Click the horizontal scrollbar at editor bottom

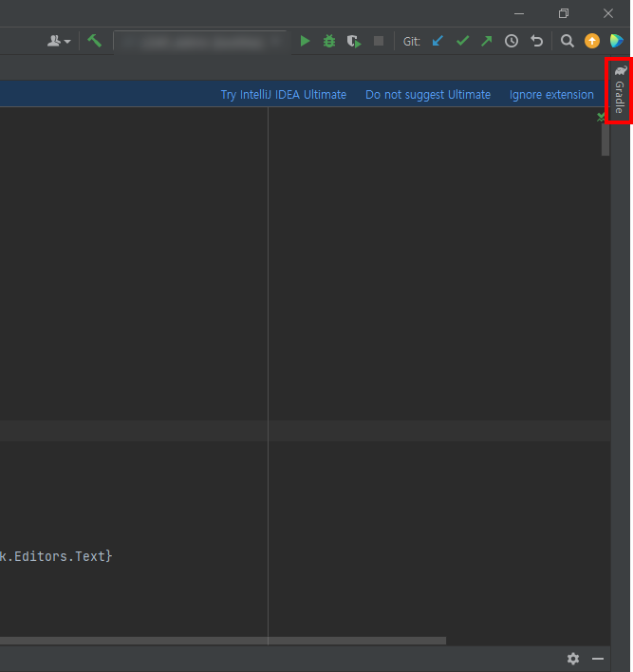[223, 641]
